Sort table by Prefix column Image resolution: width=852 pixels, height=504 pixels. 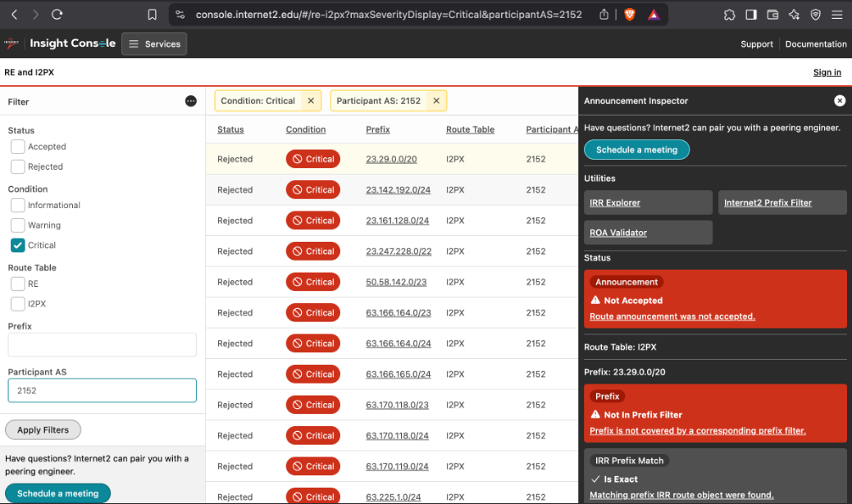pyautogui.click(x=378, y=129)
